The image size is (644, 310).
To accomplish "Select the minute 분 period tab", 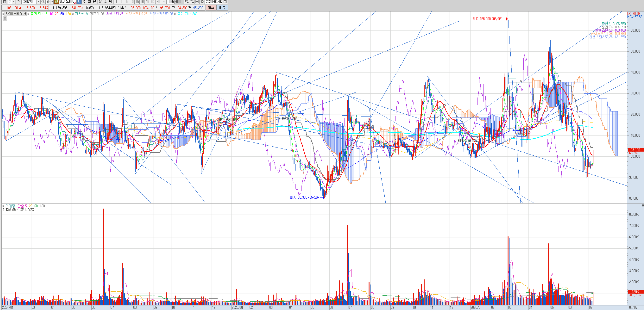I will click(100, 2).
